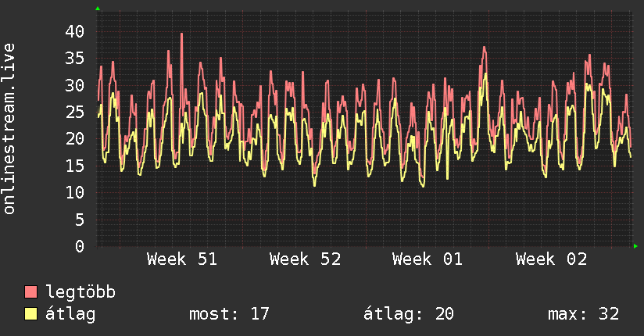
Task: Click the 'átlag: 20' average value
Action: [409, 314]
